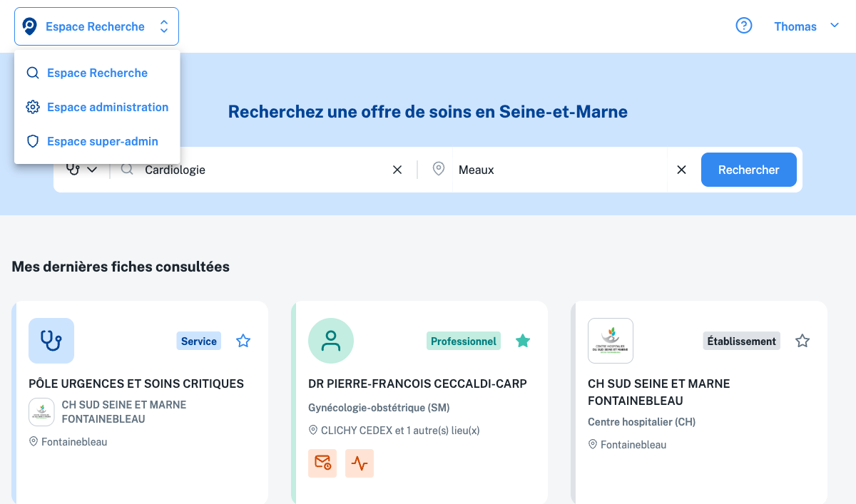Star the CH Sud Seine et Marne établissement

tap(802, 341)
